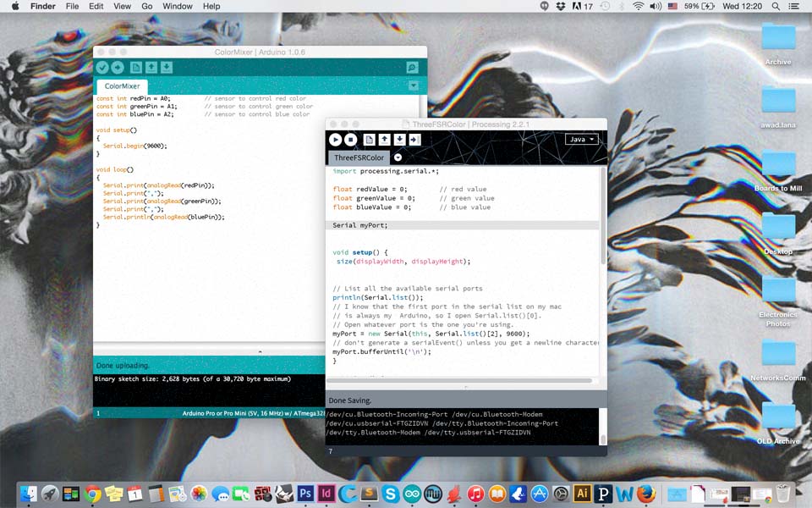Open Messages from the dock
The image size is (812, 508).
[220, 494]
